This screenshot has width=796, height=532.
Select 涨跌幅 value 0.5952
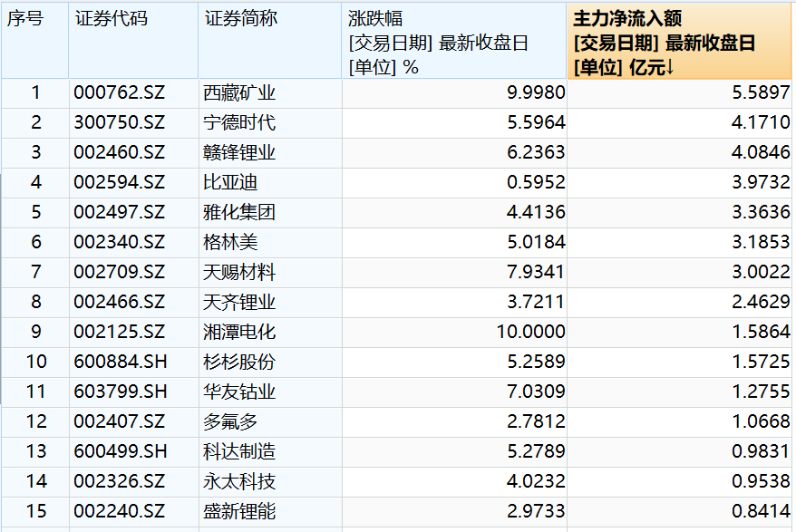click(x=536, y=183)
